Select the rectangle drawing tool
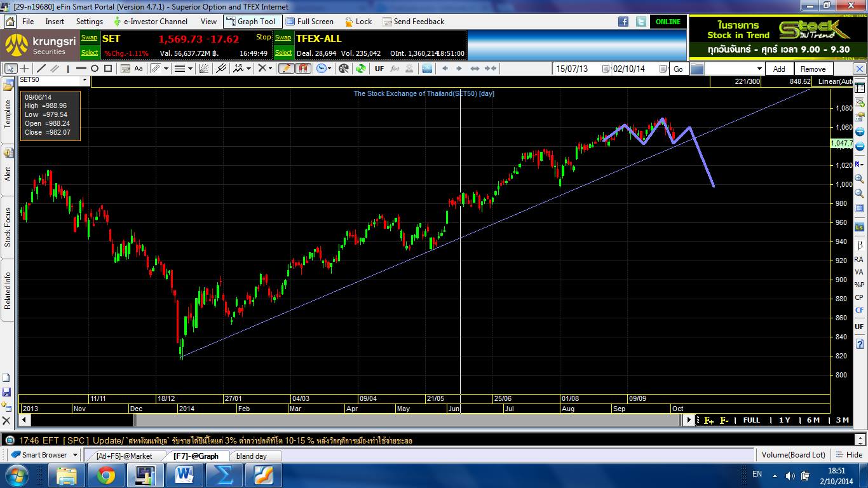Viewport: 868px width, 488px height. pos(108,69)
